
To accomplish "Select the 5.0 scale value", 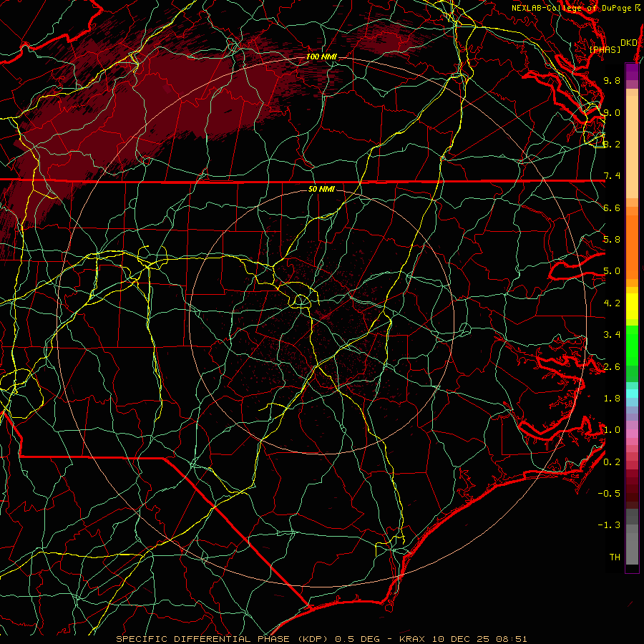I will point(612,271).
